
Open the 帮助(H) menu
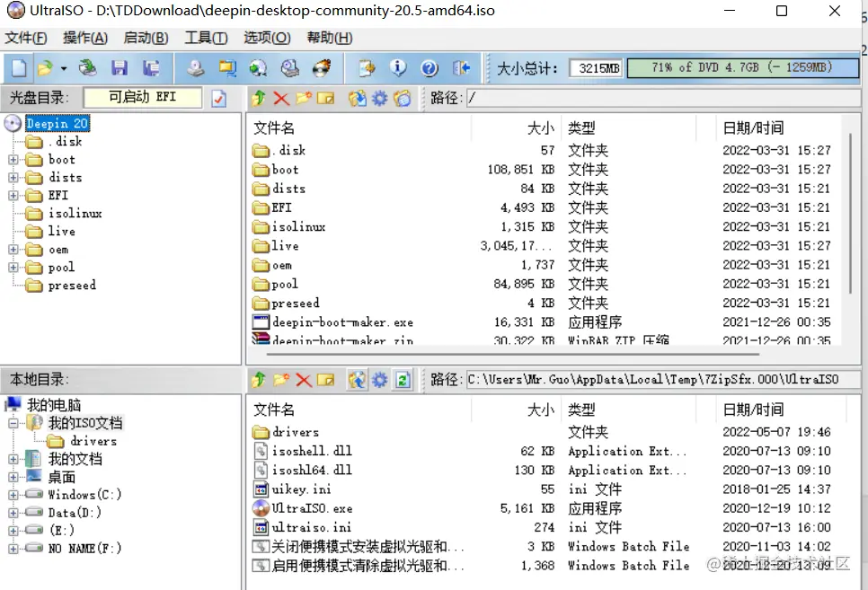330,38
